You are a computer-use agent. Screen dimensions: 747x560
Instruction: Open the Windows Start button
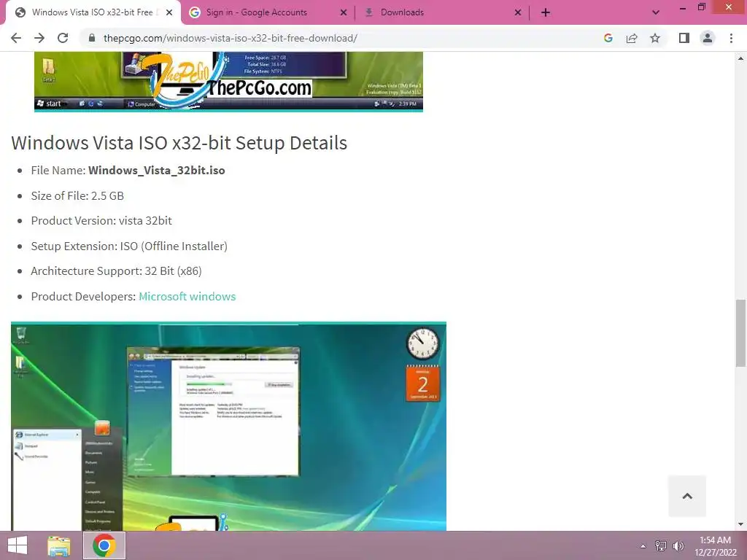click(x=18, y=545)
